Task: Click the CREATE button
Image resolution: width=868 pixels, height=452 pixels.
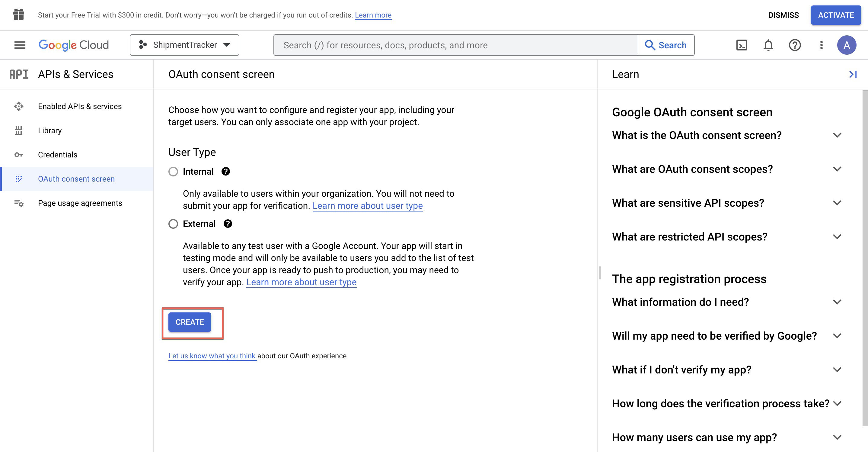Action: (x=190, y=322)
